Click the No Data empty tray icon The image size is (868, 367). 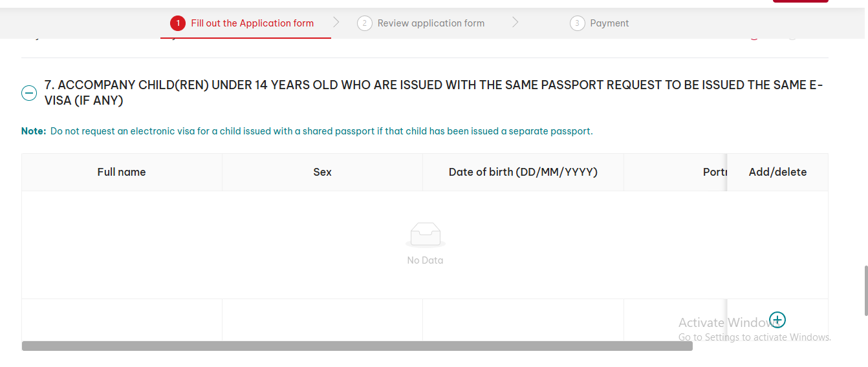click(x=425, y=235)
